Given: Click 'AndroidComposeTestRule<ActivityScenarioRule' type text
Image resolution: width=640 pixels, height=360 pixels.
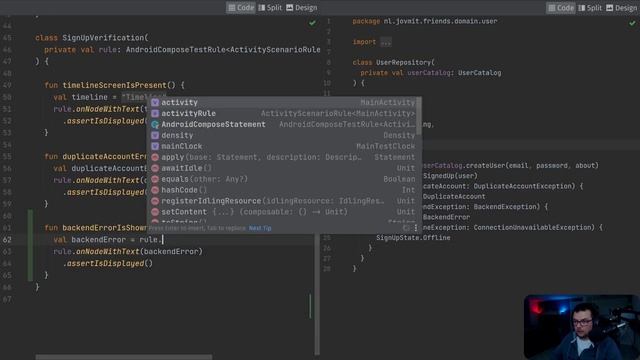Looking at the screenshot, I should (x=223, y=50).
